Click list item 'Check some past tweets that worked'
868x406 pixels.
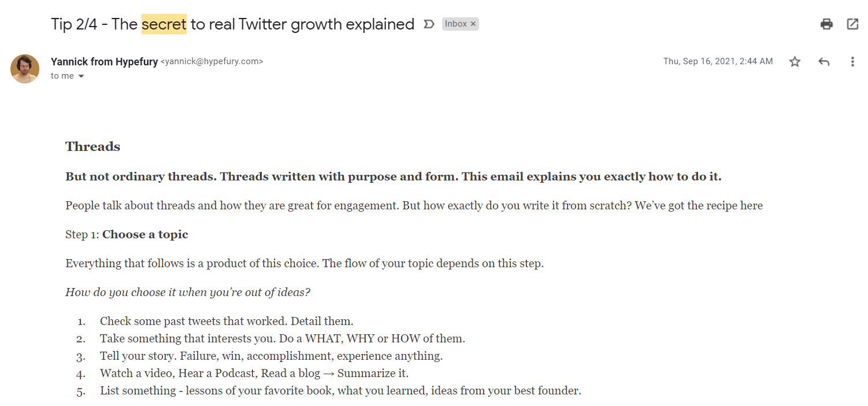(227, 321)
